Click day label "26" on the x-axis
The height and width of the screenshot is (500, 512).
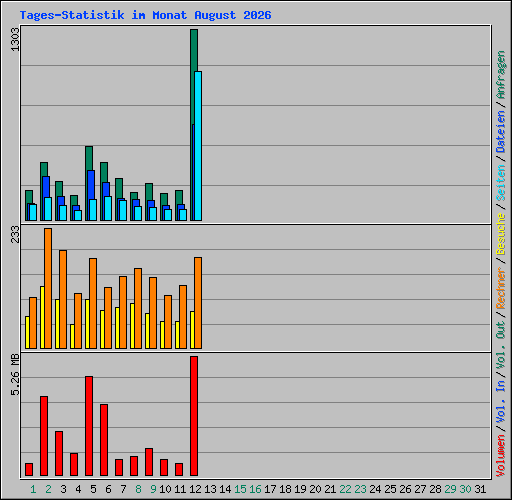(405, 489)
